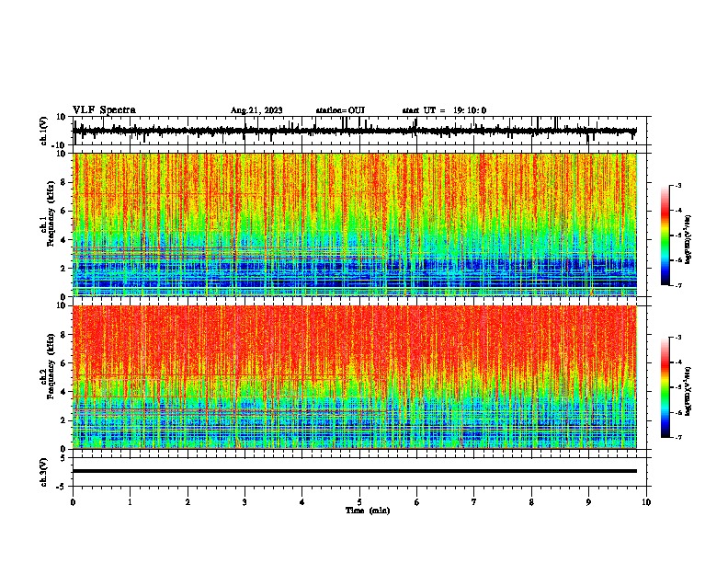Screen dimensions: 728x563
Task: Click the "2" kHz tick of ch.2 spectrogram
Action: pyautogui.click(x=63, y=420)
